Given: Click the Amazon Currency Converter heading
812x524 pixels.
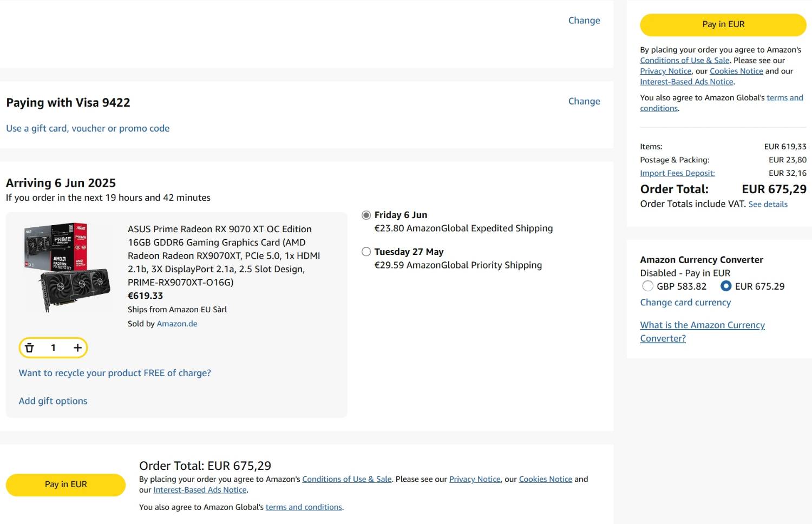Looking at the screenshot, I should (x=702, y=260).
